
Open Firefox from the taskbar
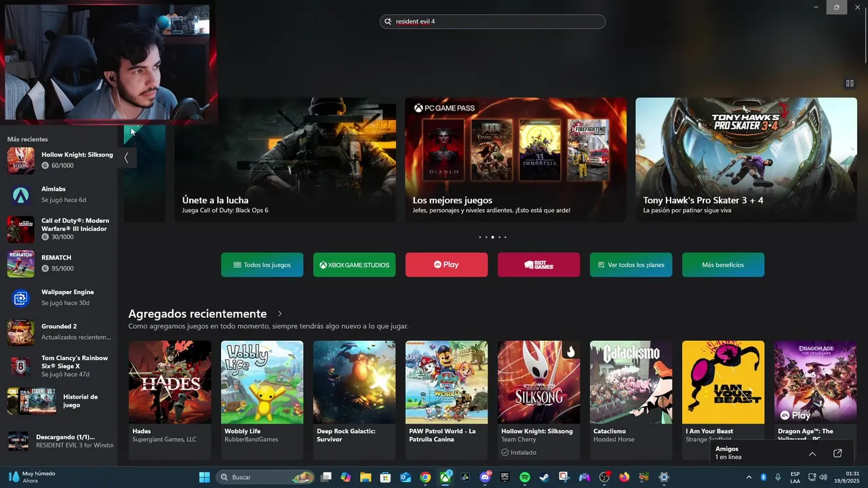624,477
